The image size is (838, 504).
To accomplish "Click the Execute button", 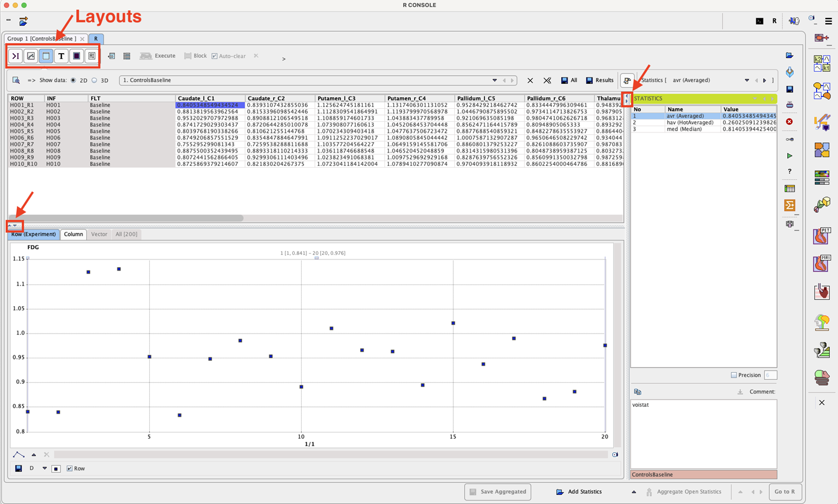I will pyautogui.click(x=158, y=56).
